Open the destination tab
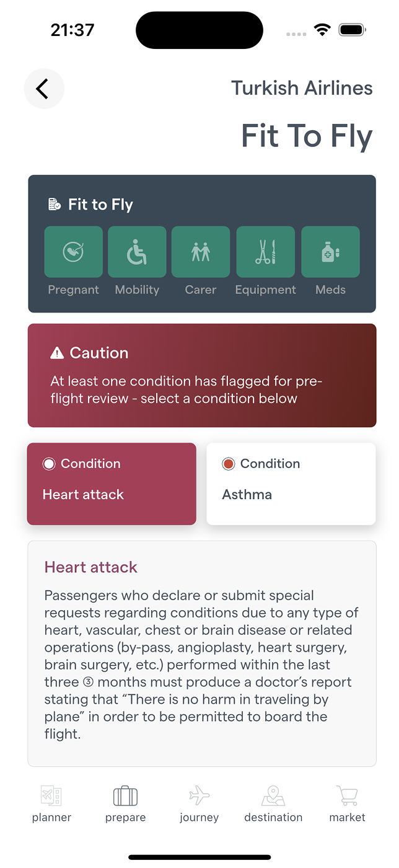The height and width of the screenshot is (868, 399). pyautogui.click(x=273, y=804)
